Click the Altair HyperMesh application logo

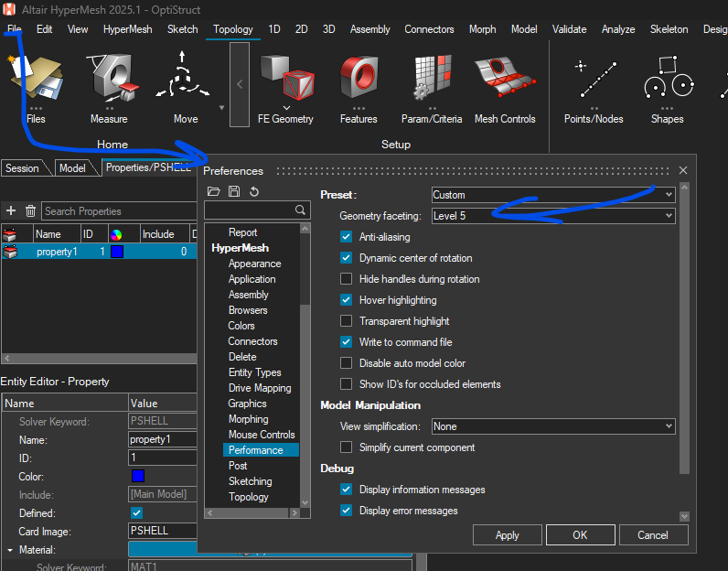(x=9, y=9)
